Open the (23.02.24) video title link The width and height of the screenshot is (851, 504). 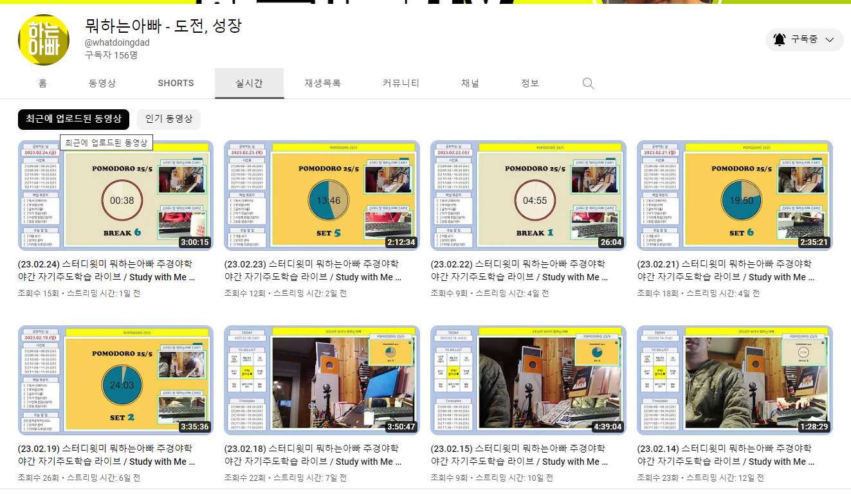point(107,271)
